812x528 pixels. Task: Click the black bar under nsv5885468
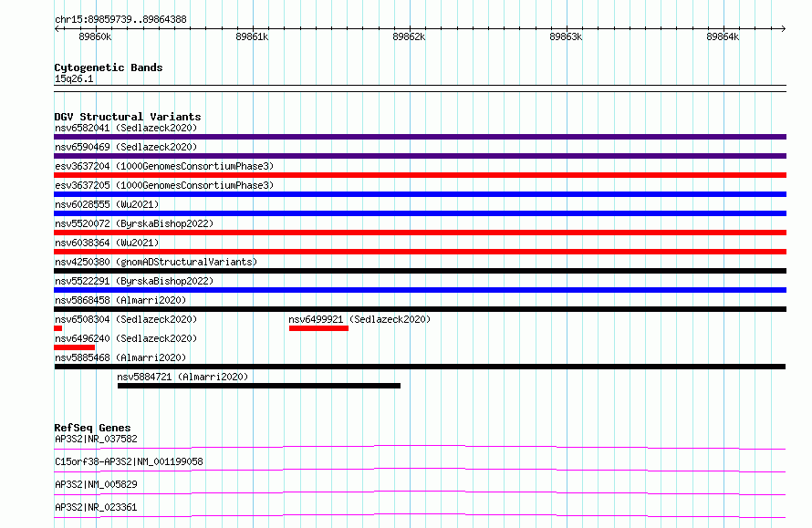(420, 367)
